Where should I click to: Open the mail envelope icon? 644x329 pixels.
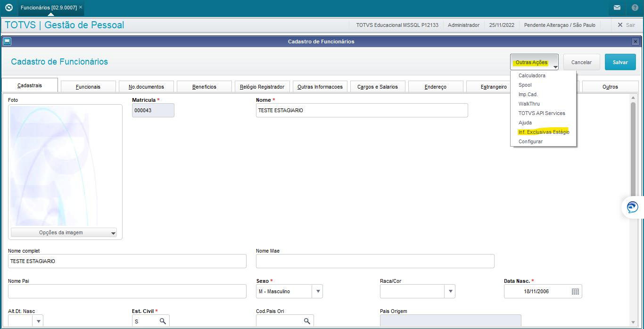pos(617,8)
